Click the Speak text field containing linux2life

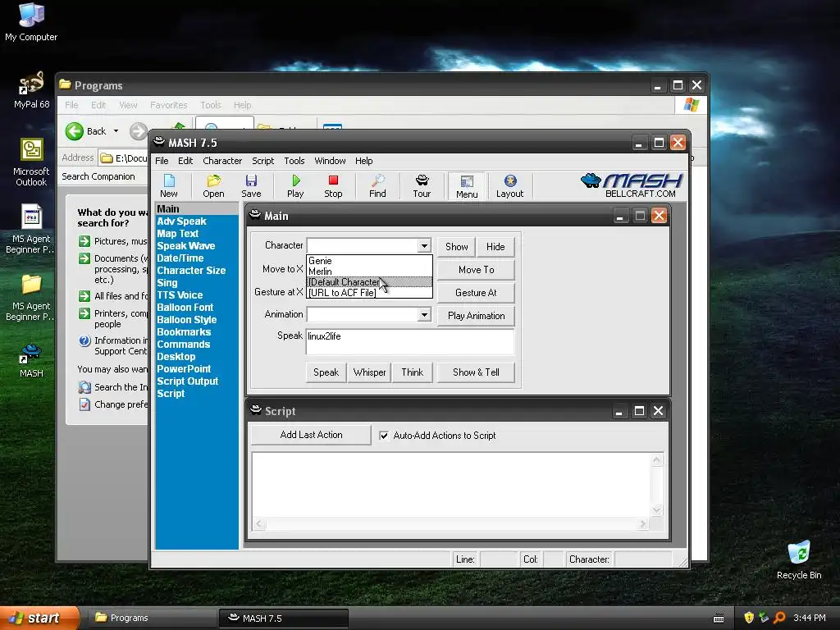(410, 342)
